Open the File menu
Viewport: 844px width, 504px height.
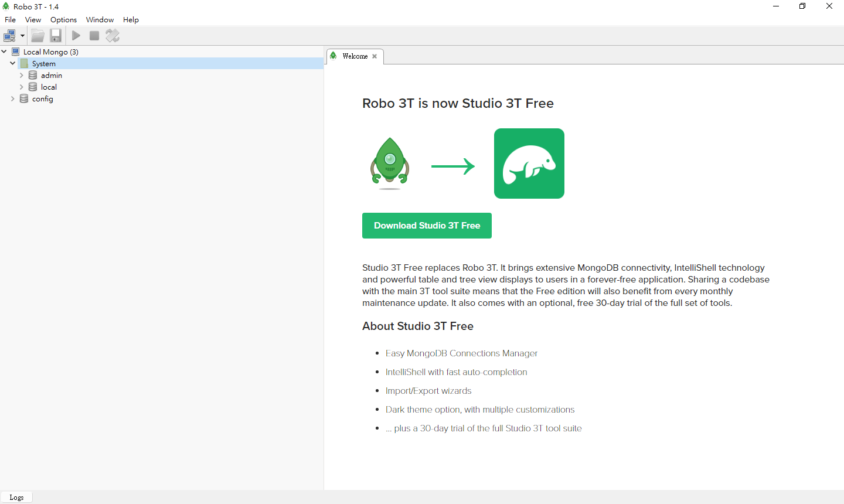click(x=10, y=19)
